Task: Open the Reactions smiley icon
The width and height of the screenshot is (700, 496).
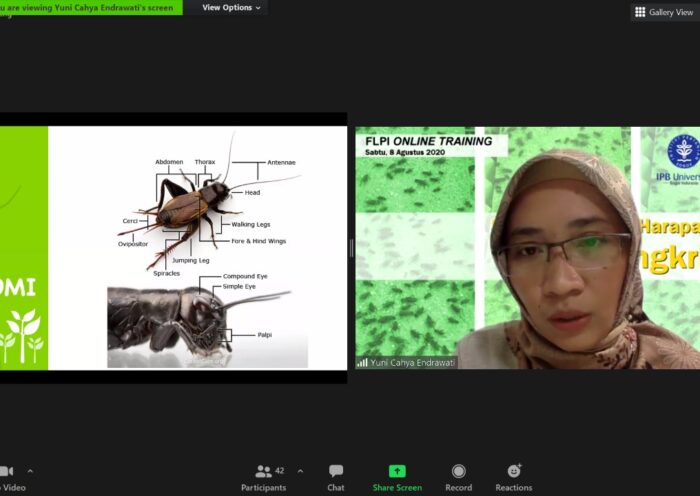Action: 514,471
